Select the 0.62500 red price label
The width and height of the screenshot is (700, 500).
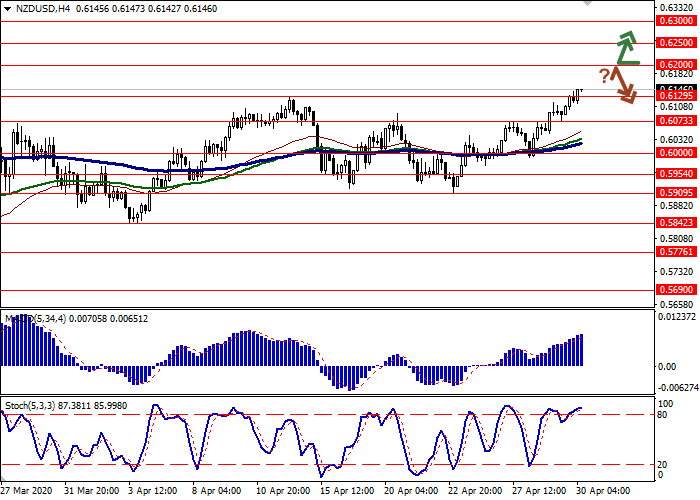point(676,43)
